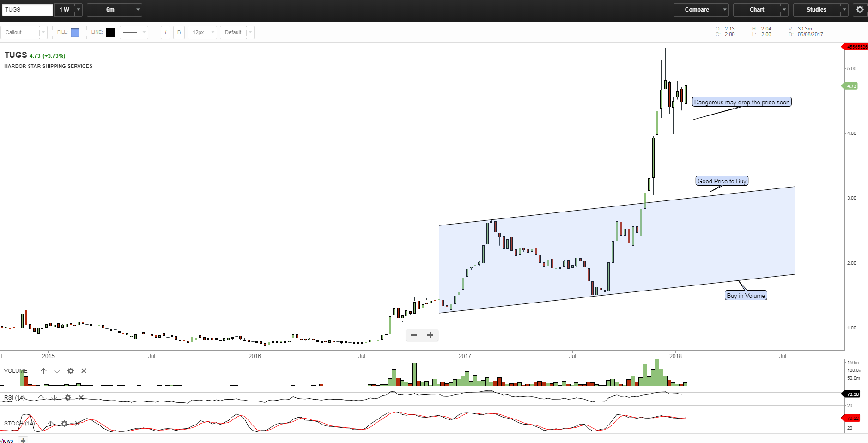Click the Compare button
This screenshot has height=443, width=868.
coord(697,9)
